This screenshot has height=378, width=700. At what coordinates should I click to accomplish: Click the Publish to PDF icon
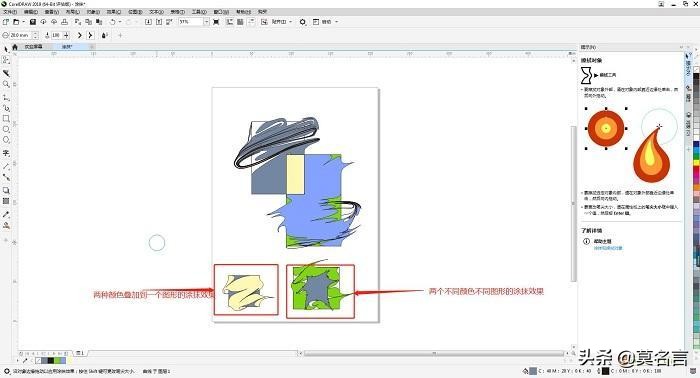coord(169,21)
